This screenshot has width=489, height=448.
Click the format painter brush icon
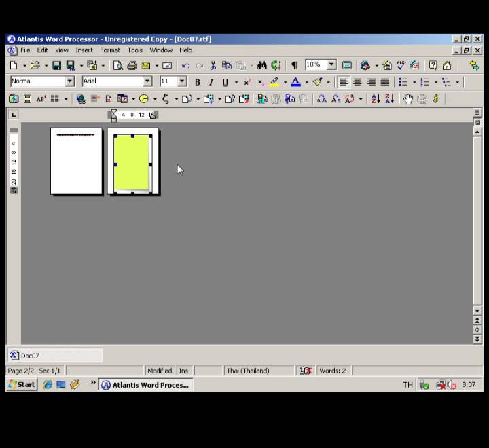[317, 82]
